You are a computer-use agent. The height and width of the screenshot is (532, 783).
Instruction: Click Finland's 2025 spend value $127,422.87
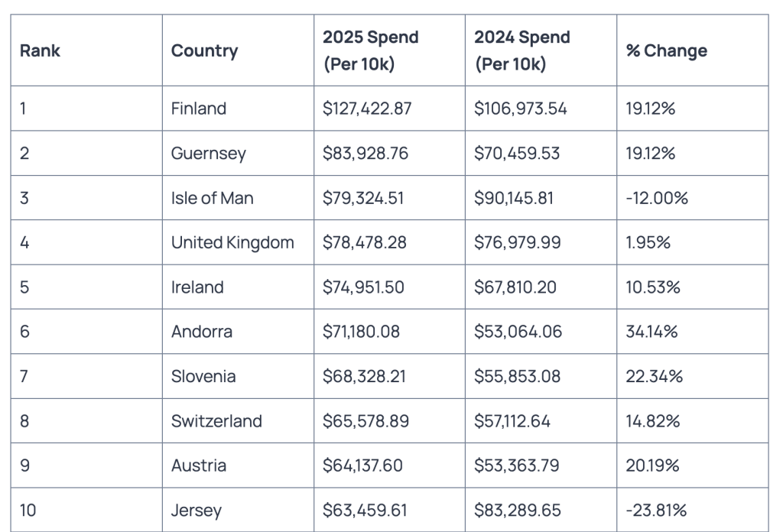(367, 109)
